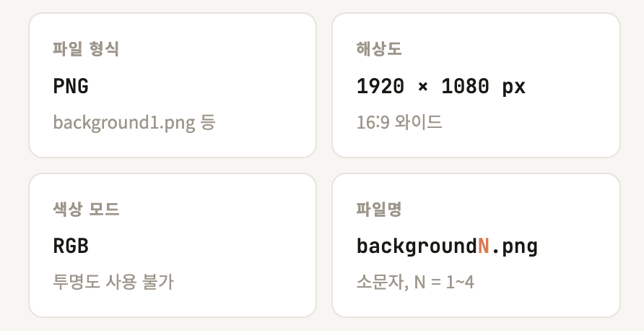Image resolution: width=644 pixels, height=331 pixels.
Task: Click the 16:9 aspect ratio text
Action: click(373, 122)
